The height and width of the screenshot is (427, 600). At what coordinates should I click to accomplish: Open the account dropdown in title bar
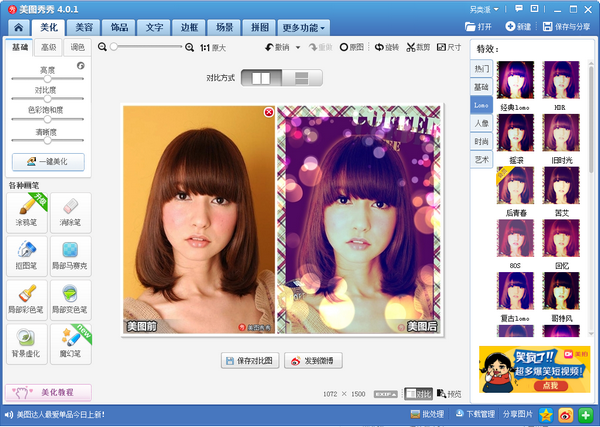click(484, 9)
